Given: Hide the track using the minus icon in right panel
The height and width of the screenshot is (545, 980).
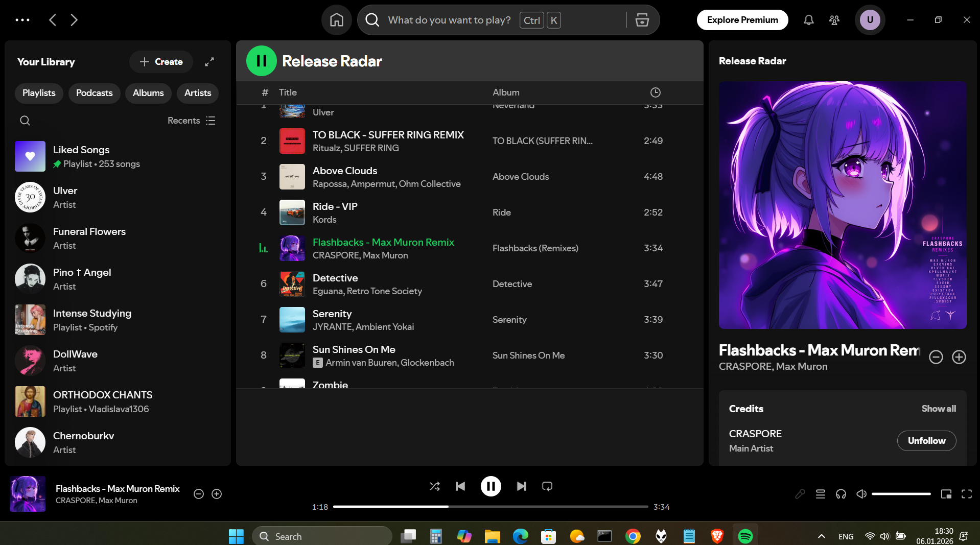Looking at the screenshot, I should (x=936, y=357).
